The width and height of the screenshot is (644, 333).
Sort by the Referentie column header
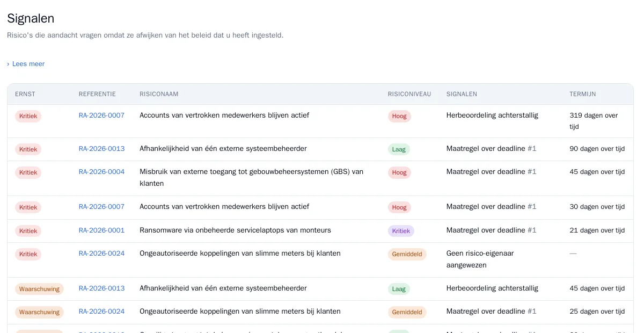pos(97,94)
